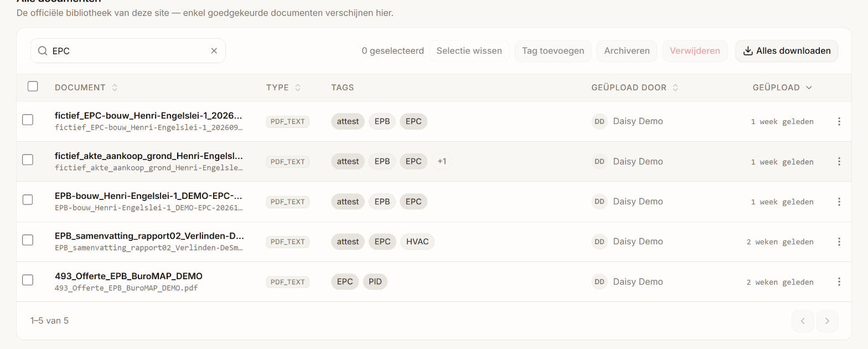Select checkbox for fictief_akte_aankoop_grond row
The width and height of the screenshot is (868, 349).
point(28,160)
